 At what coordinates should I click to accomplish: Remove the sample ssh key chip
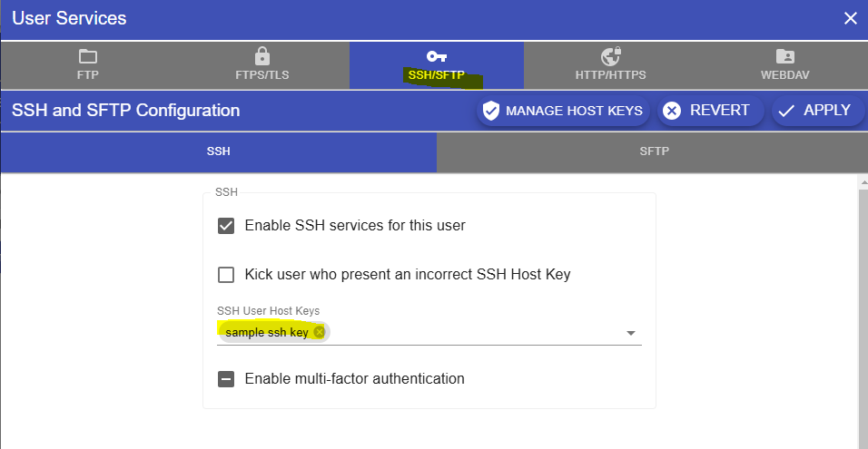tap(320, 332)
